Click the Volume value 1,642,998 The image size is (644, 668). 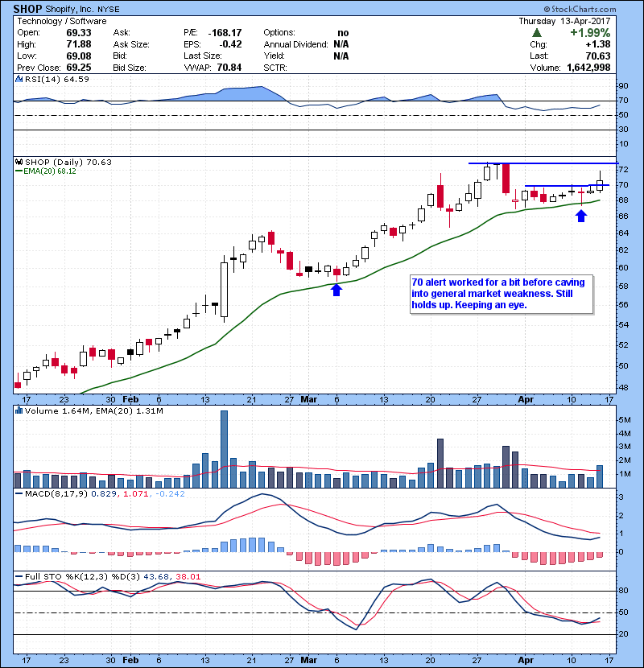588,68
